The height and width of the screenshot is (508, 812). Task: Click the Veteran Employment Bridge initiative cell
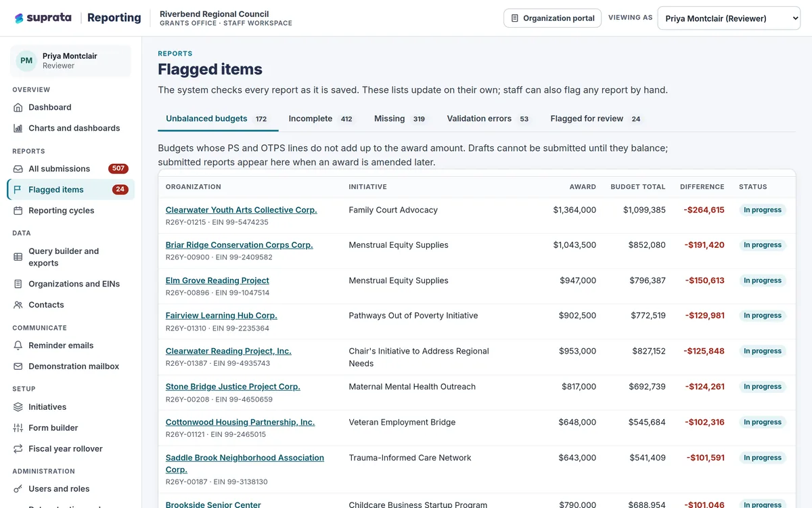tap(402, 422)
